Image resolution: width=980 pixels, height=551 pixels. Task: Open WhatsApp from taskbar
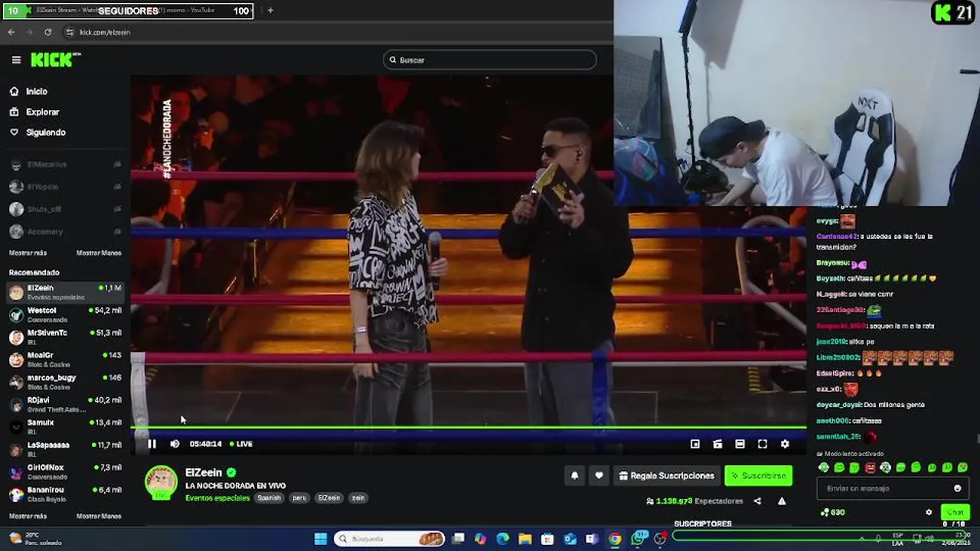point(639,539)
